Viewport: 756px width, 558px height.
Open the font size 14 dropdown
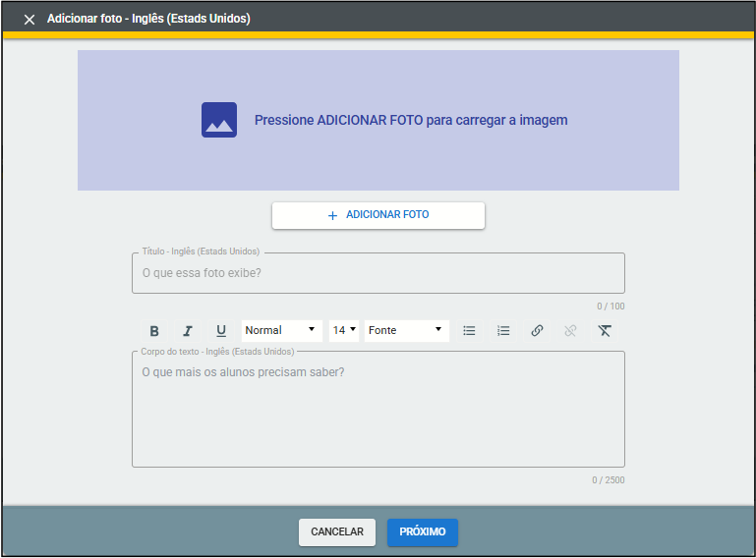coord(344,331)
